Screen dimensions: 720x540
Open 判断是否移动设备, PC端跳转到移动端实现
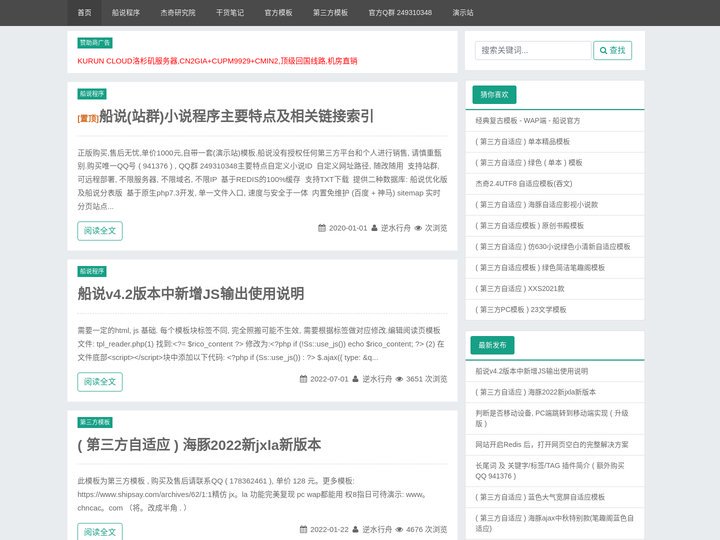tap(552, 418)
